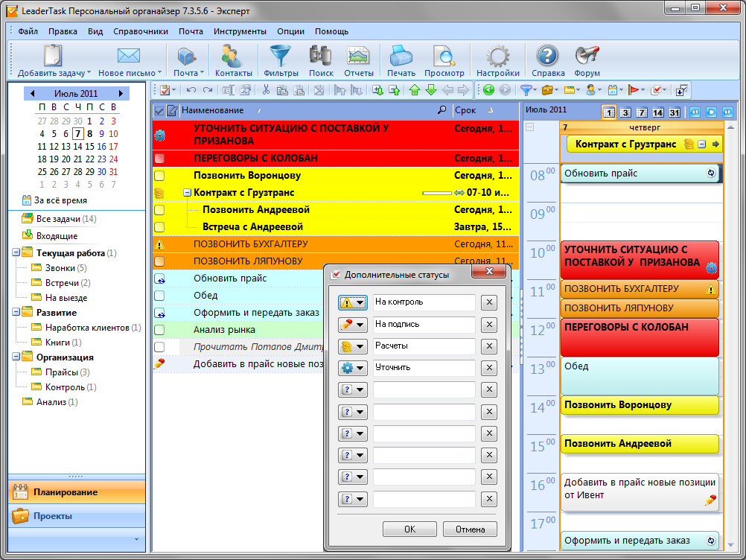746x560 pixels.
Task: Collapse Контракт с Грузтранс subtasks
Action: point(188,193)
